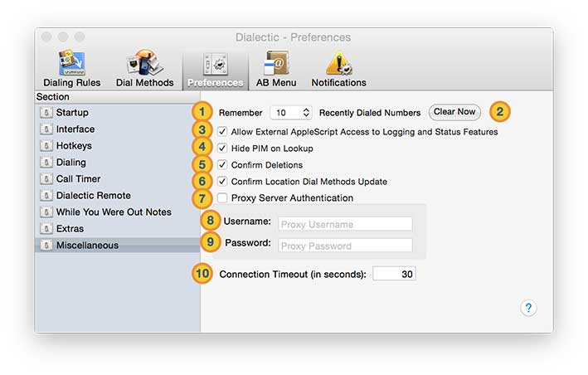Select the Startup section row
588x375 pixels.
(x=118, y=112)
